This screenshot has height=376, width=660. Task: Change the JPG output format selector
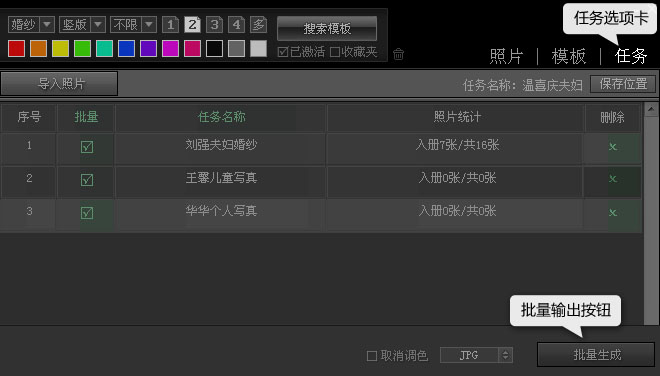[476, 355]
